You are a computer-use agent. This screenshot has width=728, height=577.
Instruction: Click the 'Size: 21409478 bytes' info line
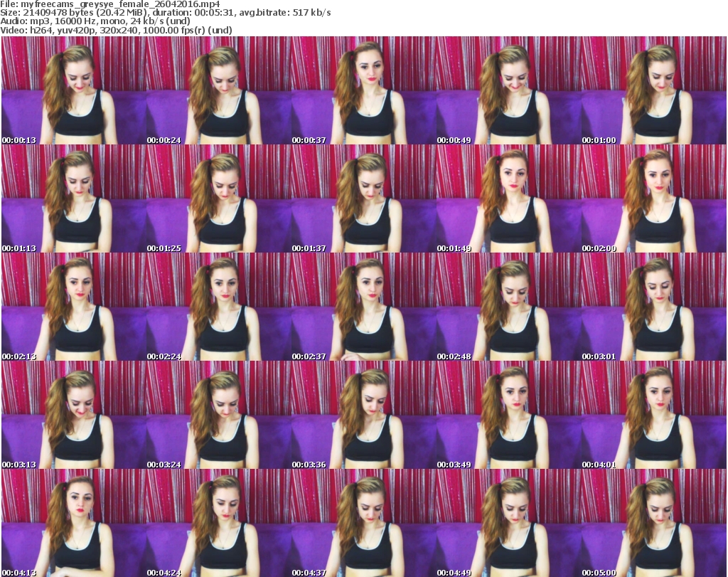[x=165, y=13]
